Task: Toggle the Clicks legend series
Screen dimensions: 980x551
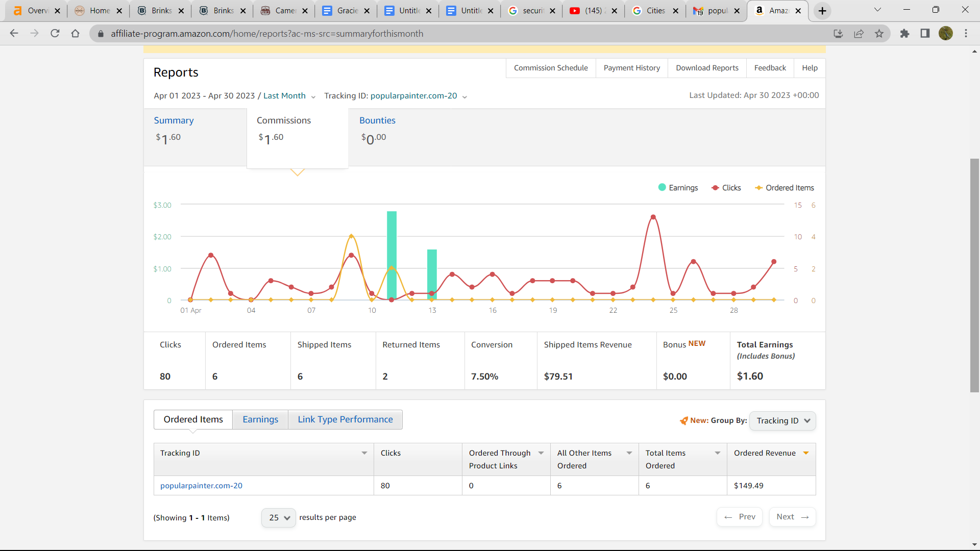Action: click(x=726, y=188)
